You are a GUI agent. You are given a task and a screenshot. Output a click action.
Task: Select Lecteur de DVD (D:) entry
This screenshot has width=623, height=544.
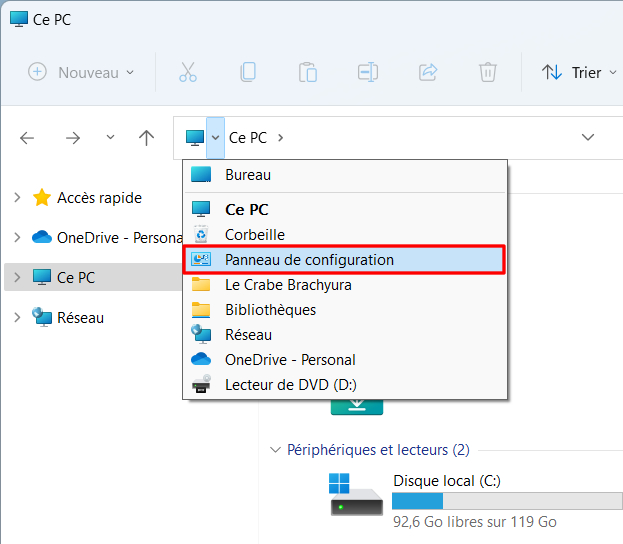[x=345, y=385]
